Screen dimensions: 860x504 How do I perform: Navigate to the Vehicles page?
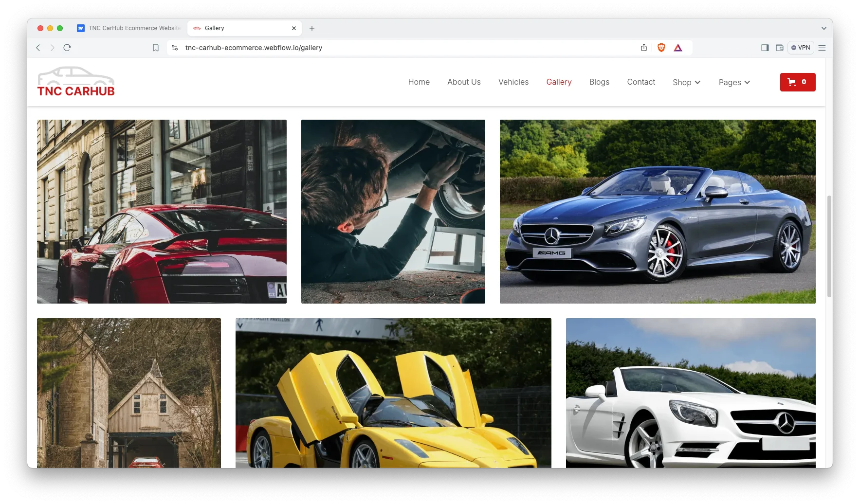tap(513, 82)
